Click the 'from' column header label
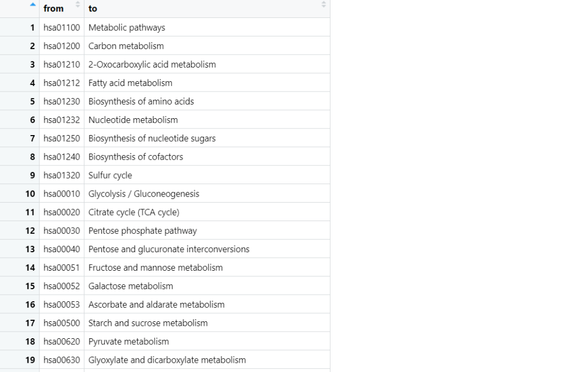The width and height of the screenshot is (588, 372). click(53, 9)
